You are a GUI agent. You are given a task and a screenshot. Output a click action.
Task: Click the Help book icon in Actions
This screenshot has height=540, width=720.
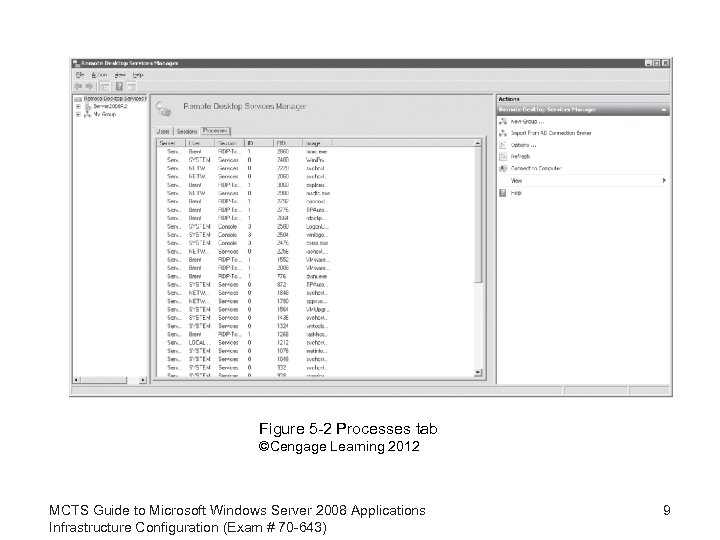tap(503, 193)
